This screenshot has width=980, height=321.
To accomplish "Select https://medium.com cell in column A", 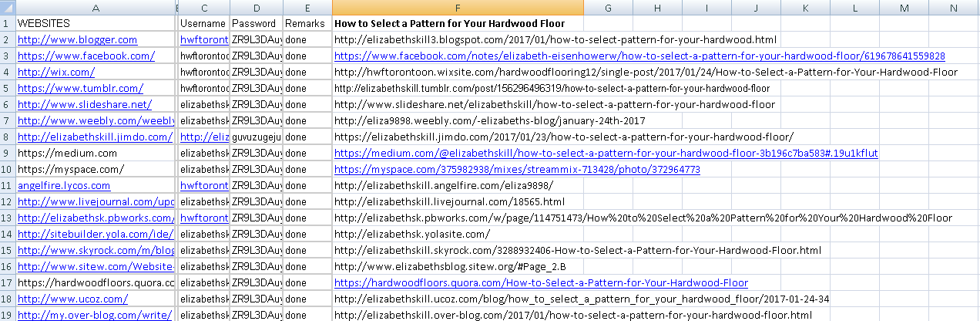I will tap(96, 153).
